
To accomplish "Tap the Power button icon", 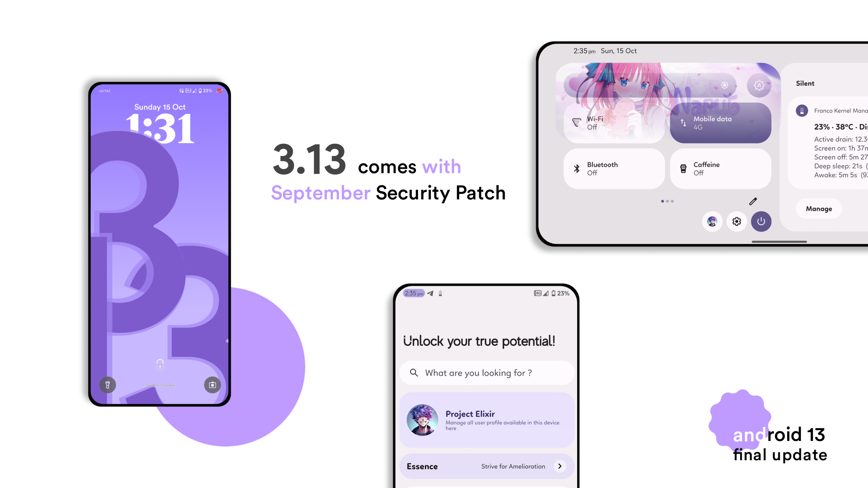I will click(761, 221).
